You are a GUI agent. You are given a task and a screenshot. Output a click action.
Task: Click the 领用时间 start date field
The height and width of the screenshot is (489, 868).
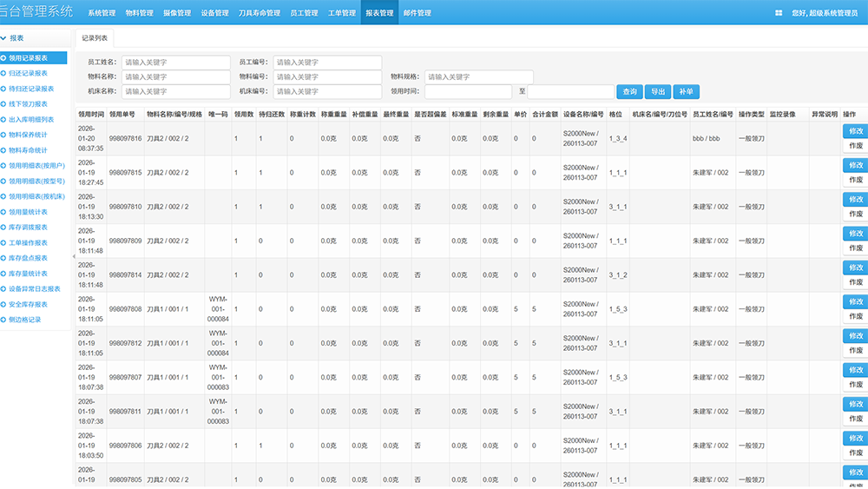(468, 91)
